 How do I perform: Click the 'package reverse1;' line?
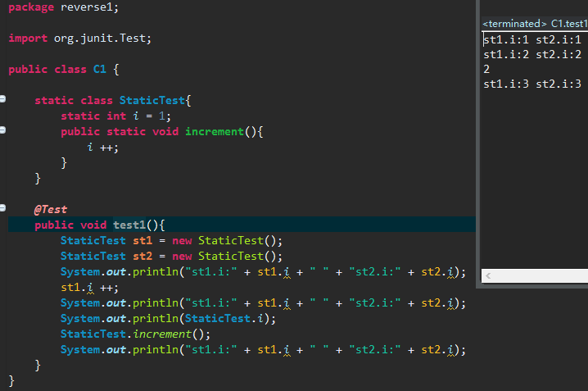[63, 7]
